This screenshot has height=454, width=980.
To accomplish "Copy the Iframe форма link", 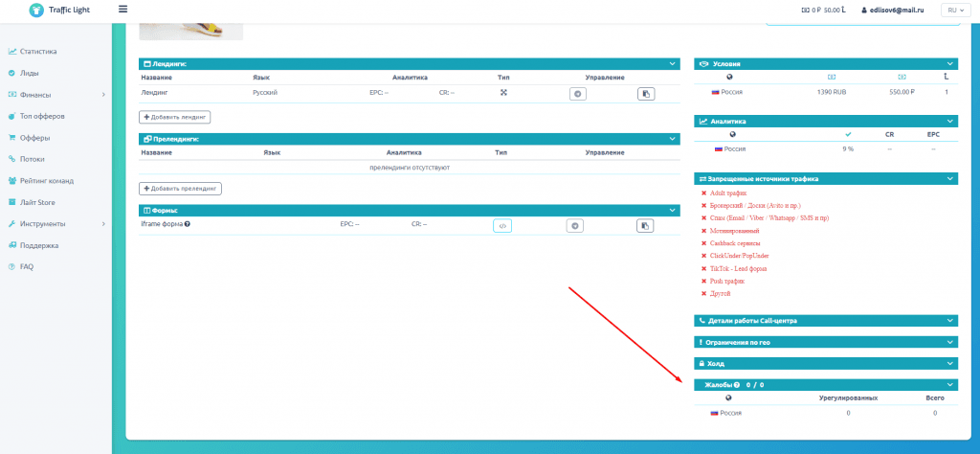I will (646, 226).
